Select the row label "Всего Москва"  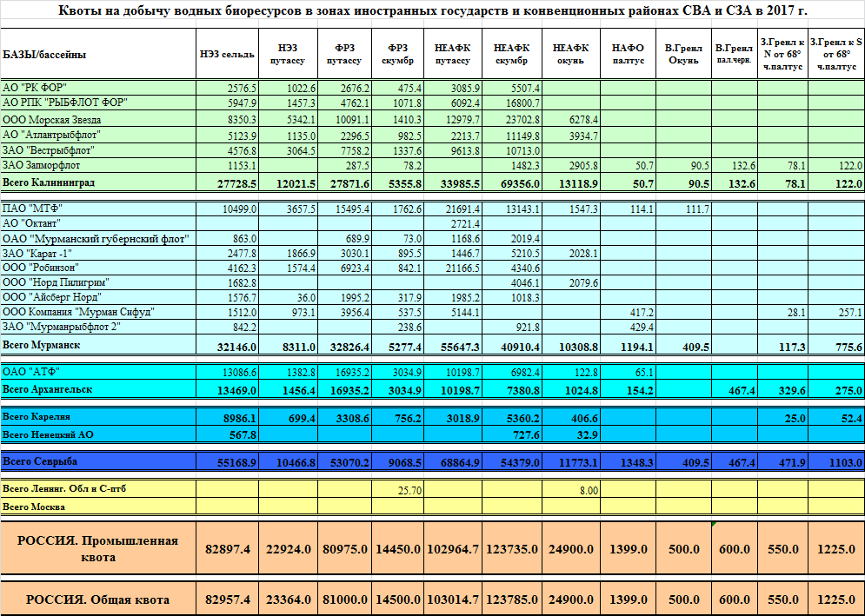pos(98,507)
